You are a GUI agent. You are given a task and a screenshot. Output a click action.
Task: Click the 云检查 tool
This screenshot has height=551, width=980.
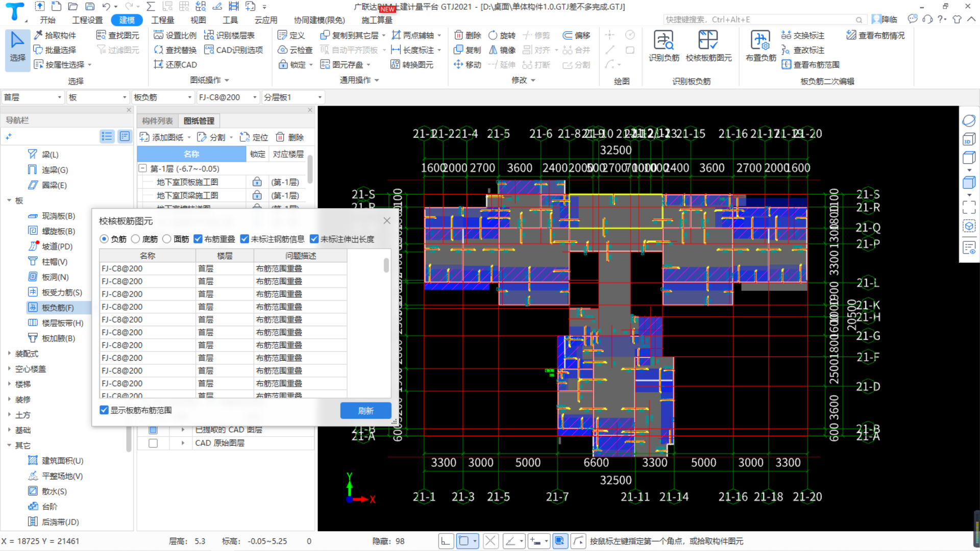(x=295, y=50)
